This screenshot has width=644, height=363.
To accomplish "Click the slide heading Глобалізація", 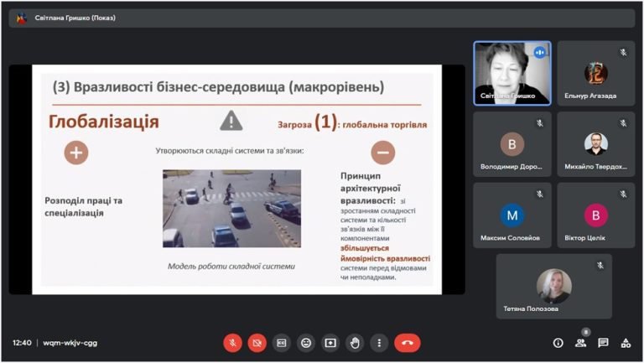I will 103,122.
